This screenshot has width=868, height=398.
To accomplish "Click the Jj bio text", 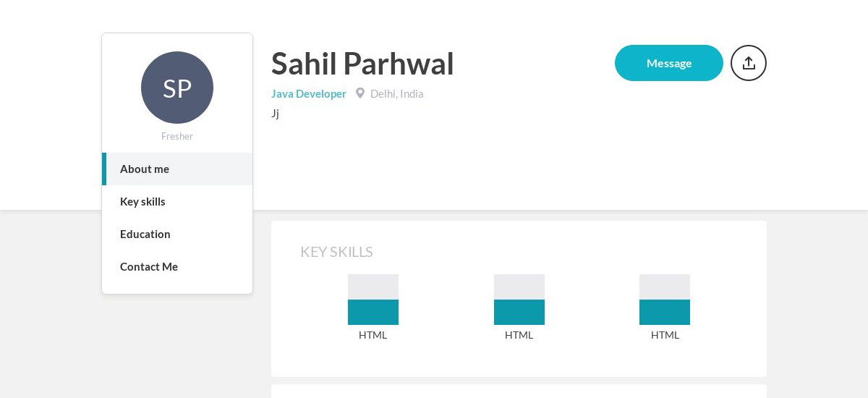I will pyautogui.click(x=276, y=113).
